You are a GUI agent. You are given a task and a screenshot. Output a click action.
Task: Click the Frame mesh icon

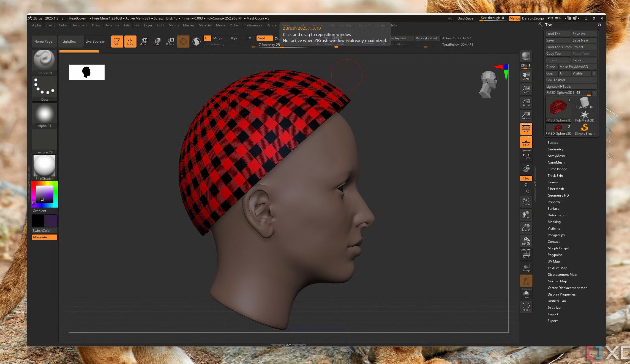[526, 202]
